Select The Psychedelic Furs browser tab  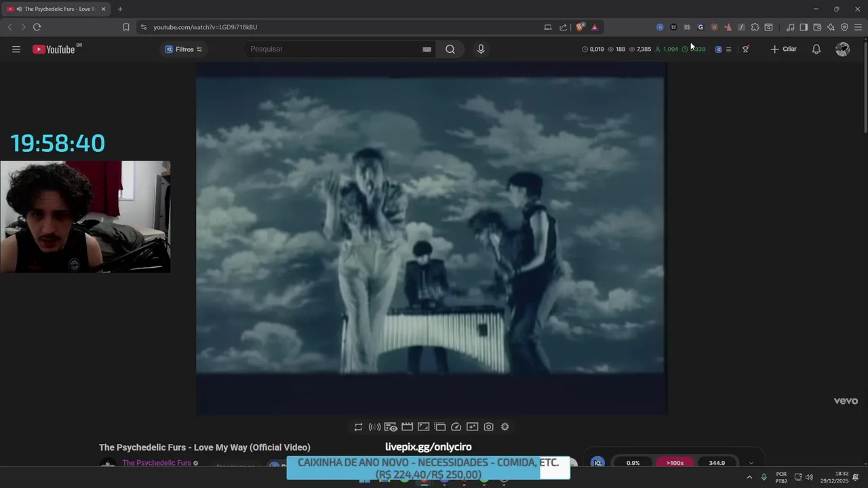pos(56,9)
